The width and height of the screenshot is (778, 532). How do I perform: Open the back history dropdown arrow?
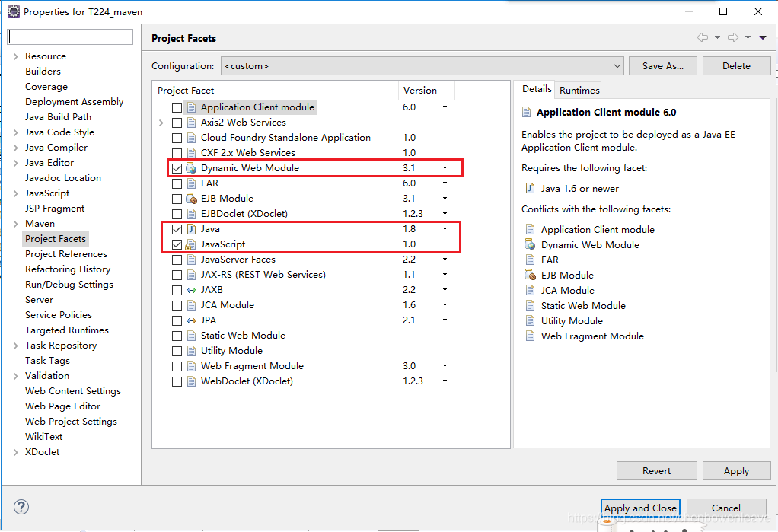pos(717,38)
